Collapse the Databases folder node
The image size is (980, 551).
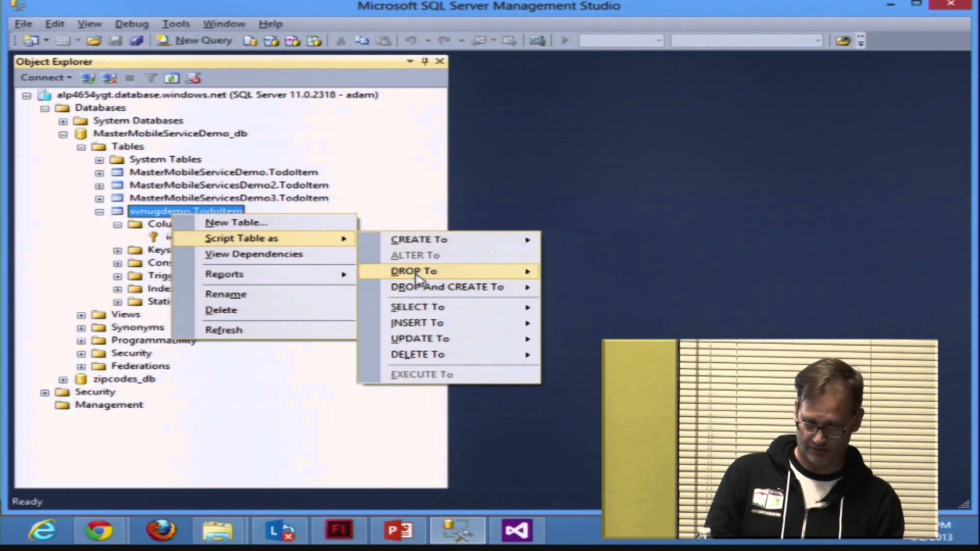pyautogui.click(x=45, y=108)
